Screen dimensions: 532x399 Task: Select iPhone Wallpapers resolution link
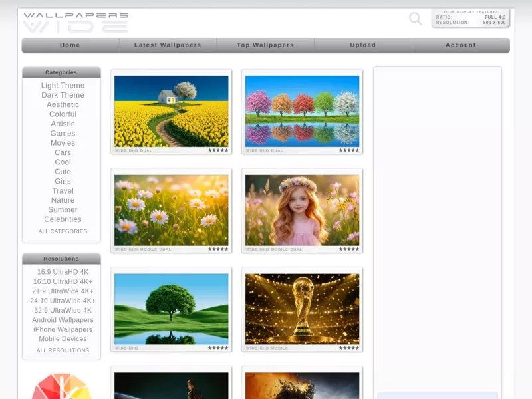click(63, 329)
